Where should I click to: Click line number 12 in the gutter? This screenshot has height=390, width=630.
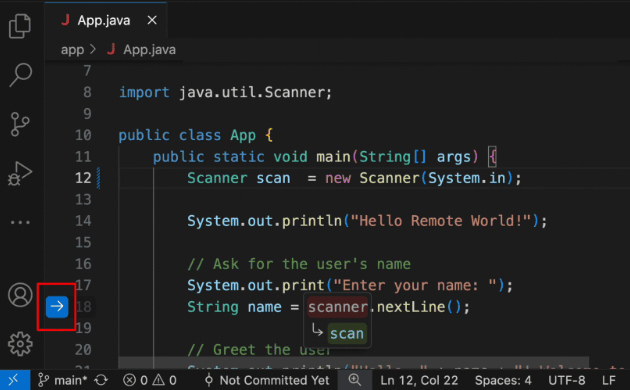[83, 178]
